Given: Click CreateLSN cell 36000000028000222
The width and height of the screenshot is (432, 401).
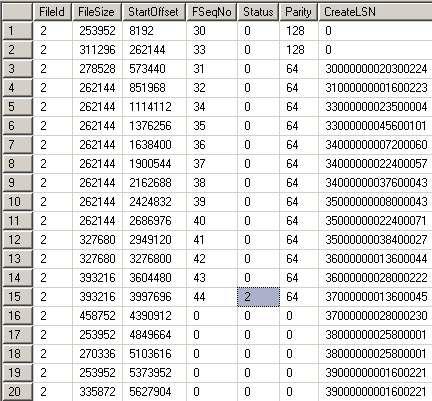Looking at the screenshot, I should (375, 278).
